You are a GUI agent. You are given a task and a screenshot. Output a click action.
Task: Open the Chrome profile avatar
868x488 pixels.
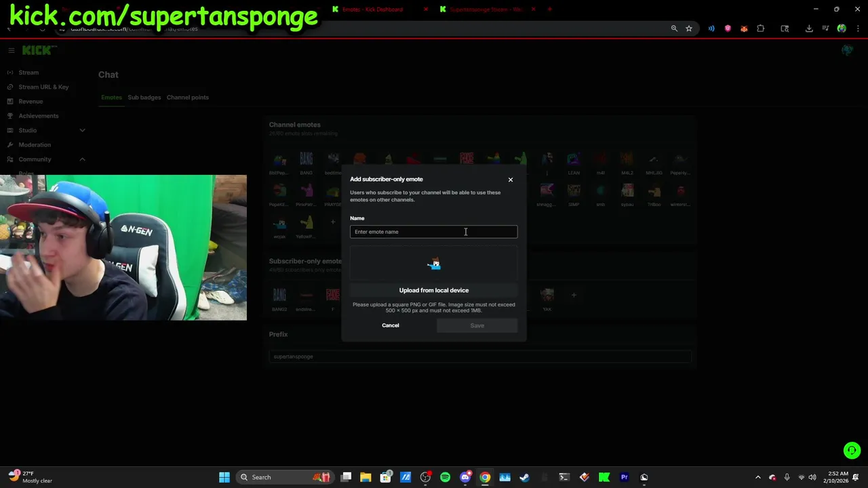(x=842, y=28)
